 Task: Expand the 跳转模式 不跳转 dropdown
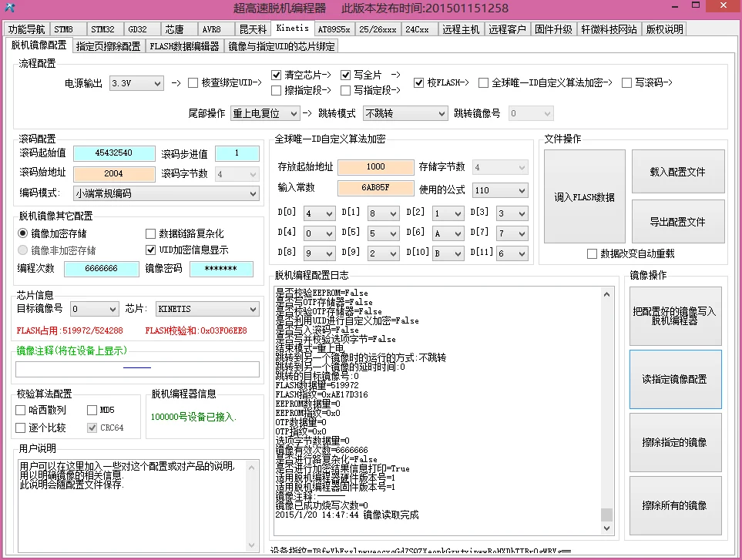click(x=405, y=113)
